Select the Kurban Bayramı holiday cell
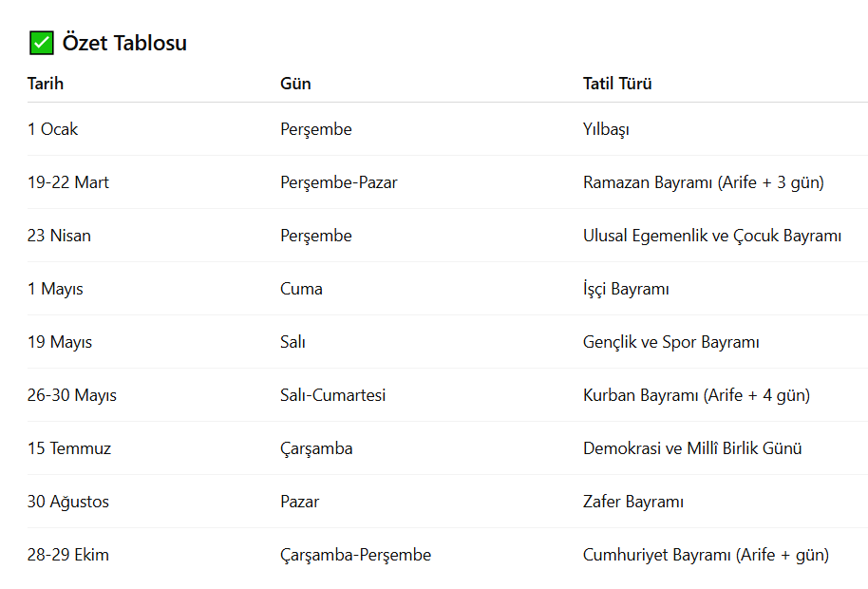 696,395
